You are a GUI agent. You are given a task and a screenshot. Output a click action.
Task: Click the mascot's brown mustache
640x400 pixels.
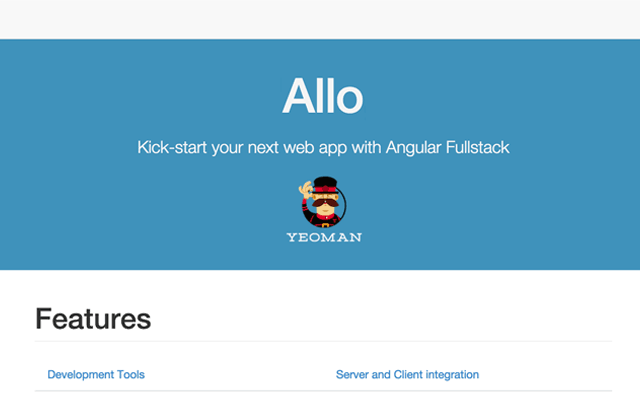(x=325, y=203)
